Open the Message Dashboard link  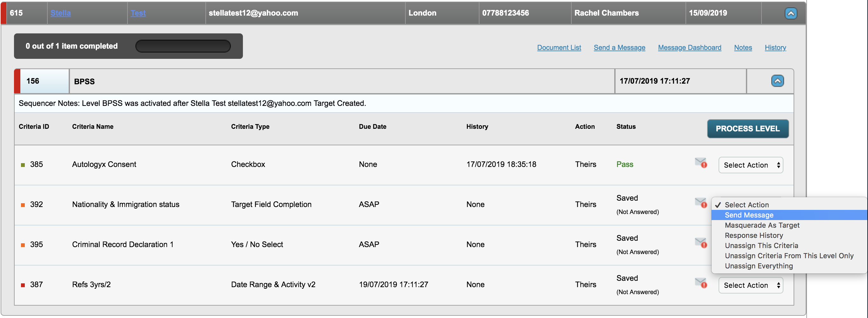pyautogui.click(x=689, y=47)
